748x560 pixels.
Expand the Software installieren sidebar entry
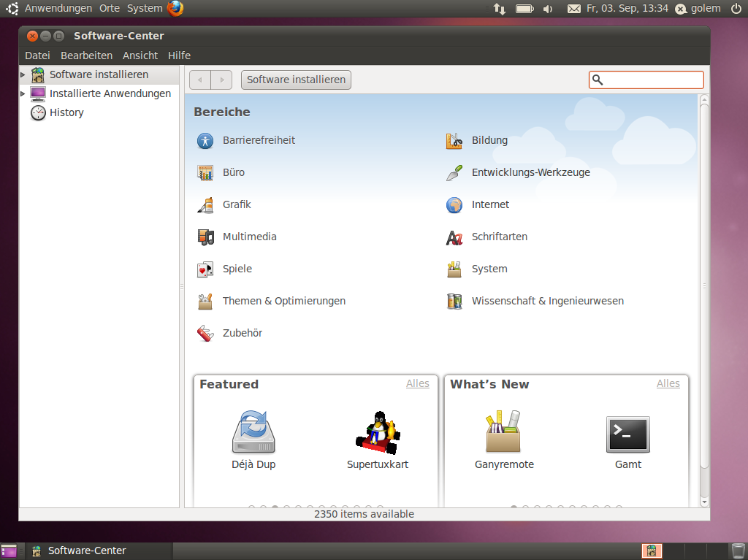pyautogui.click(x=21, y=74)
